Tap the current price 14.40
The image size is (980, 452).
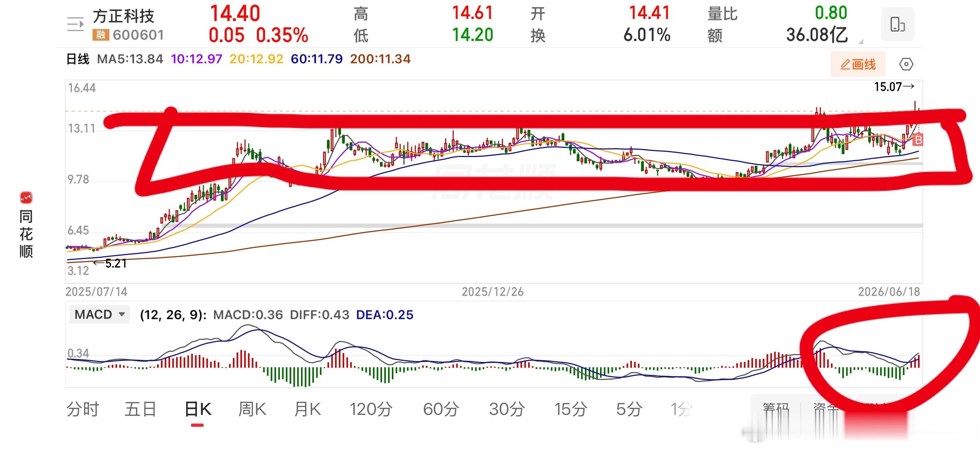pyautogui.click(x=235, y=14)
